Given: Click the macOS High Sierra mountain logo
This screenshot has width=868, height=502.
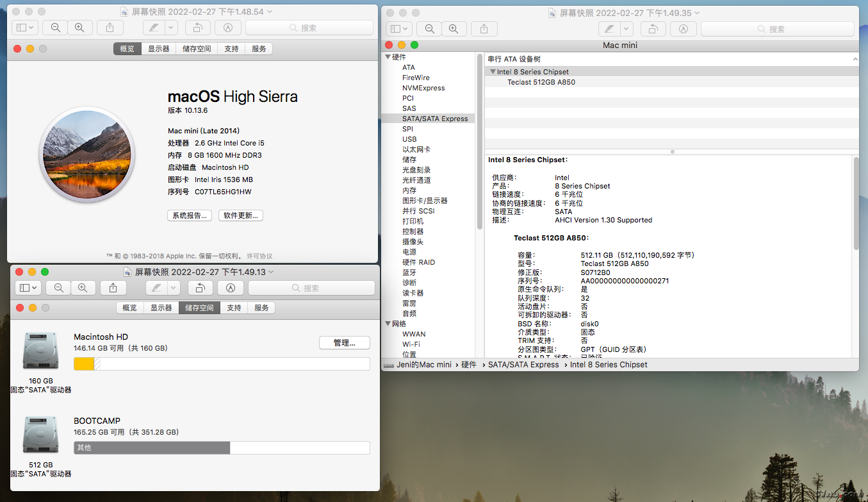Looking at the screenshot, I should [86, 155].
